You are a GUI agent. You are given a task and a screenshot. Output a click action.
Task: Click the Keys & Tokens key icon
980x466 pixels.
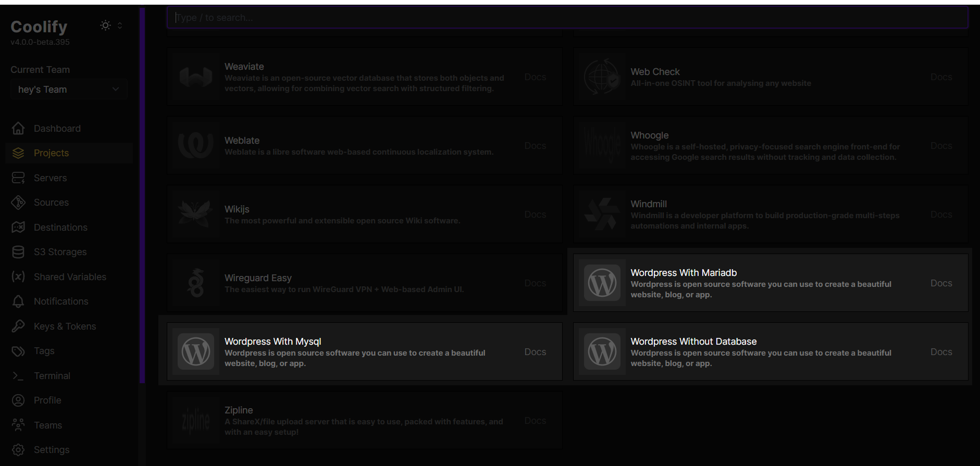18,326
